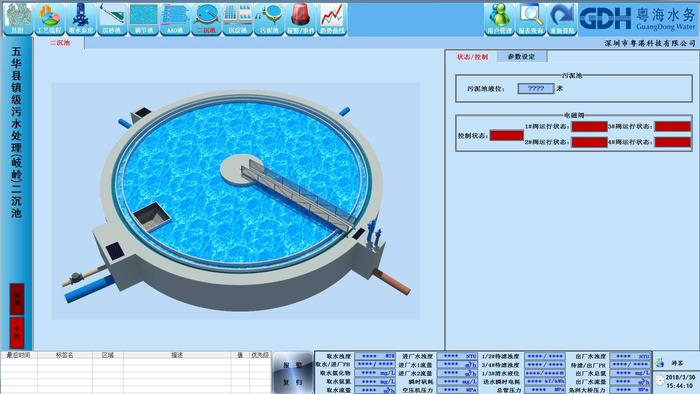Click the 重新登陆 re-login arrow icon

562,19
